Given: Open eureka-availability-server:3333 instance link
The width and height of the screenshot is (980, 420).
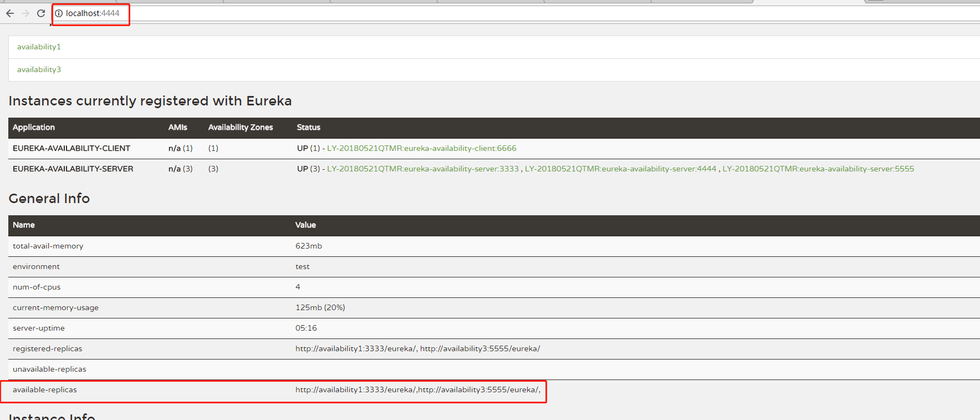Looking at the screenshot, I should pos(422,169).
